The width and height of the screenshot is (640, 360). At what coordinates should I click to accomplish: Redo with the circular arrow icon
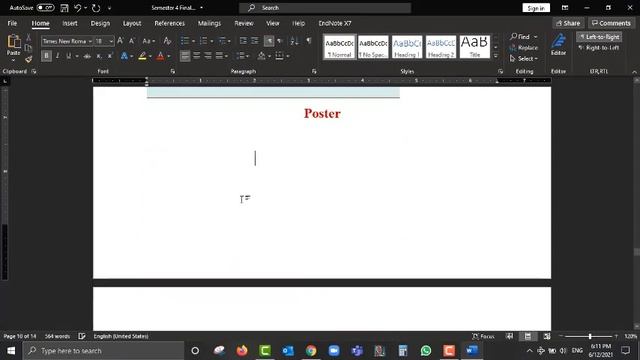[96, 8]
